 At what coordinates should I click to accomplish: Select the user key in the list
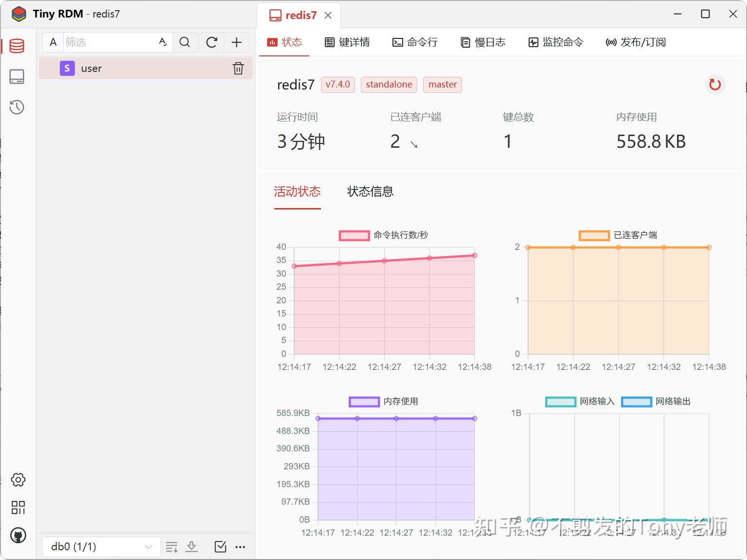91,68
